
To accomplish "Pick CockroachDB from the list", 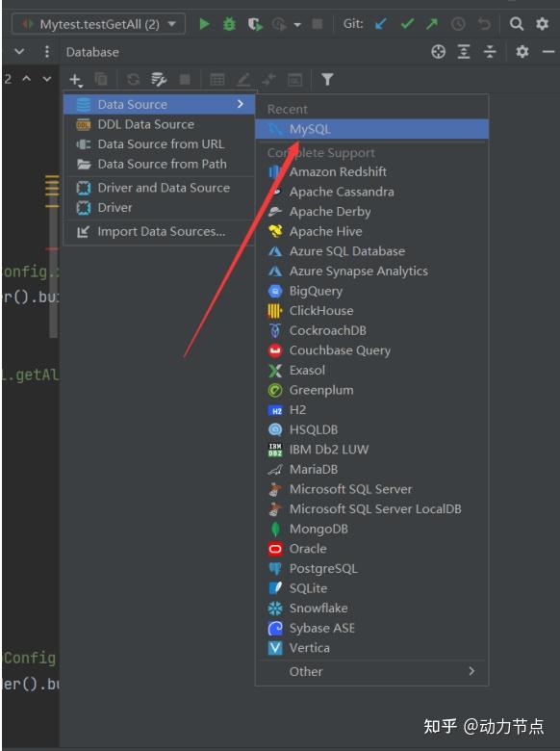I will coord(372,330).
